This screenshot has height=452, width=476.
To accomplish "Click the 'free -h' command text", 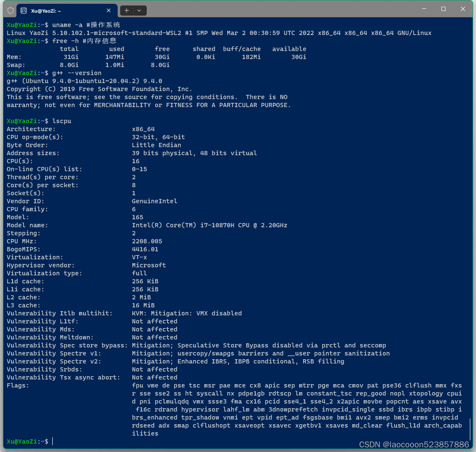I will (x=66, y=41).
